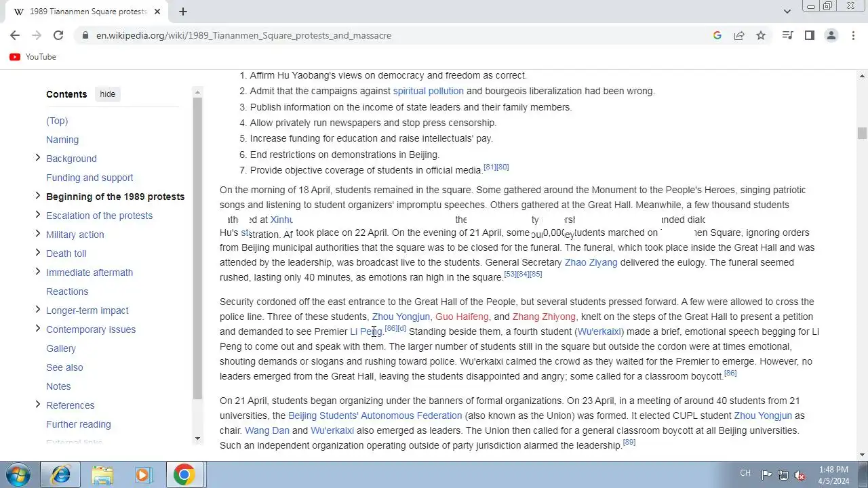The height and width of the screenshot is (488, 868).
Task: Open footnote [d] reference
Action: coord(401,328)
